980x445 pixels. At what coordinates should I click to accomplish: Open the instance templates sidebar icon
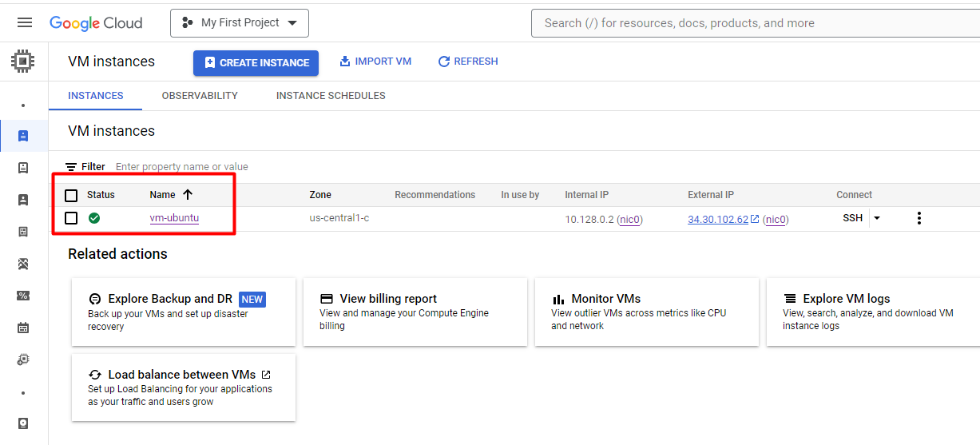click(x=23, y=168)
